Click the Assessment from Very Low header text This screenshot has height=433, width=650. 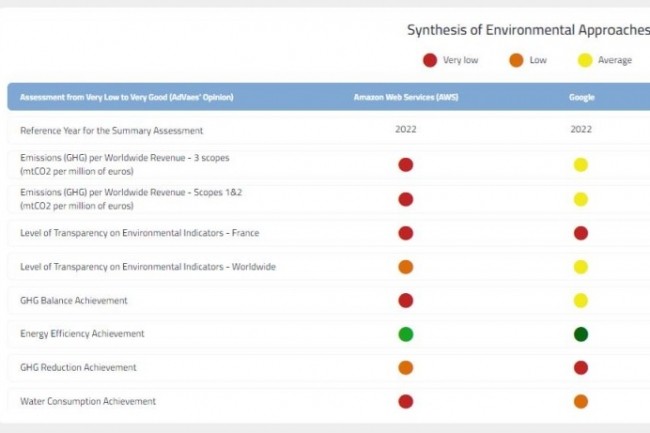coord(126,97)
